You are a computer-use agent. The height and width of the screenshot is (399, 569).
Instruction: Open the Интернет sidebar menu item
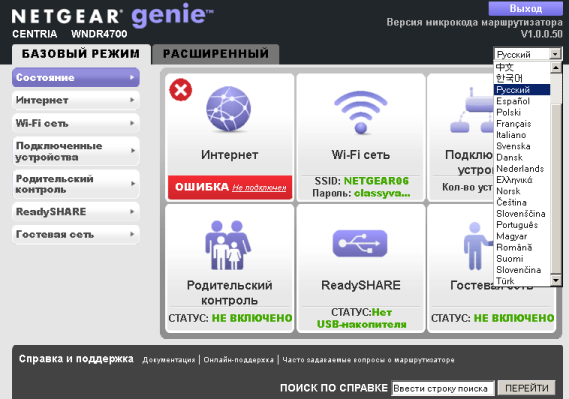click(x=76, y=100)
